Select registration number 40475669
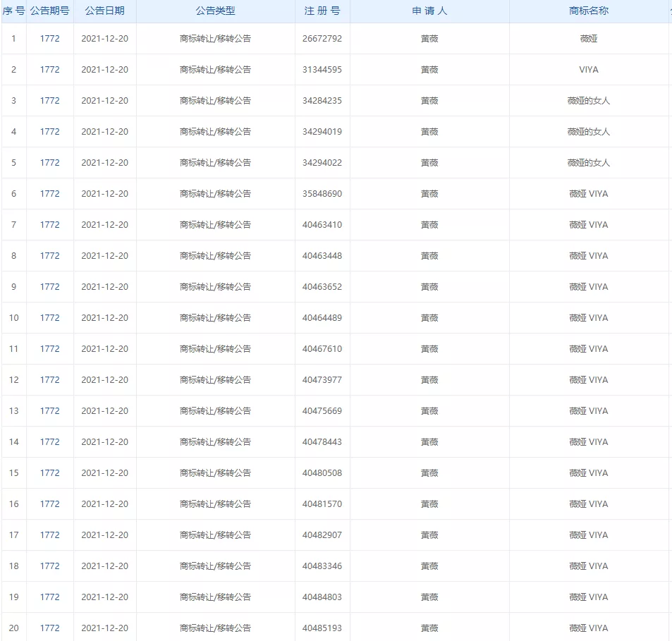 click(x=322, y=411)
